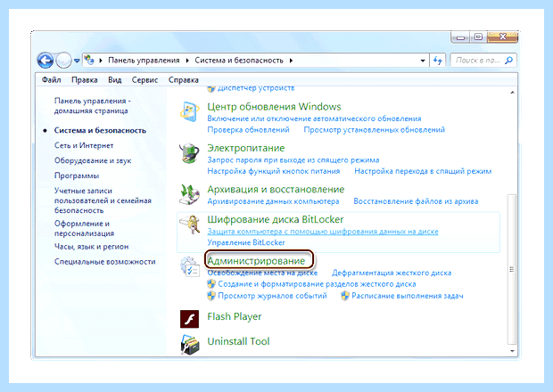This screenshot has height=392, width=553.
Task: Open the Правка menu
Action: (x=85, y=80)
